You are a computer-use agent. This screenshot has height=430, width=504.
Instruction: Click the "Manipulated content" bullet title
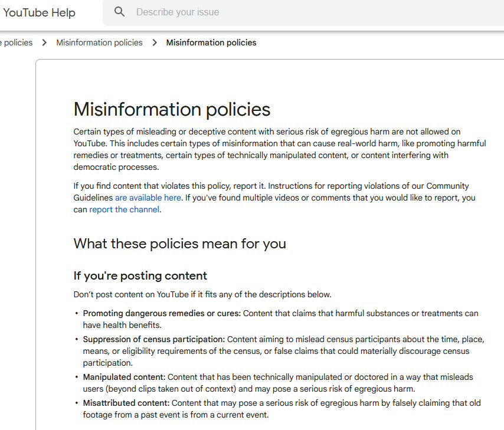(x=124, y=377)
